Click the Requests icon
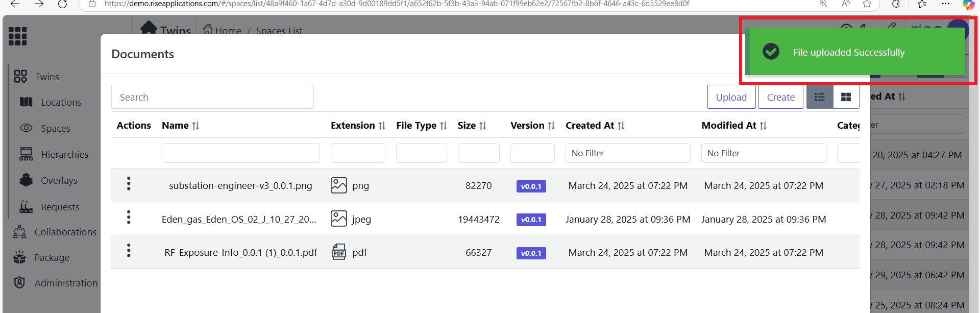980x313 pixels. pos(26,206)
